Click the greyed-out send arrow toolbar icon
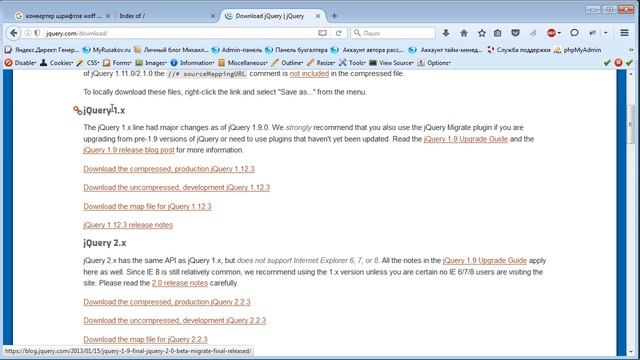 click(x=533, y=33)
